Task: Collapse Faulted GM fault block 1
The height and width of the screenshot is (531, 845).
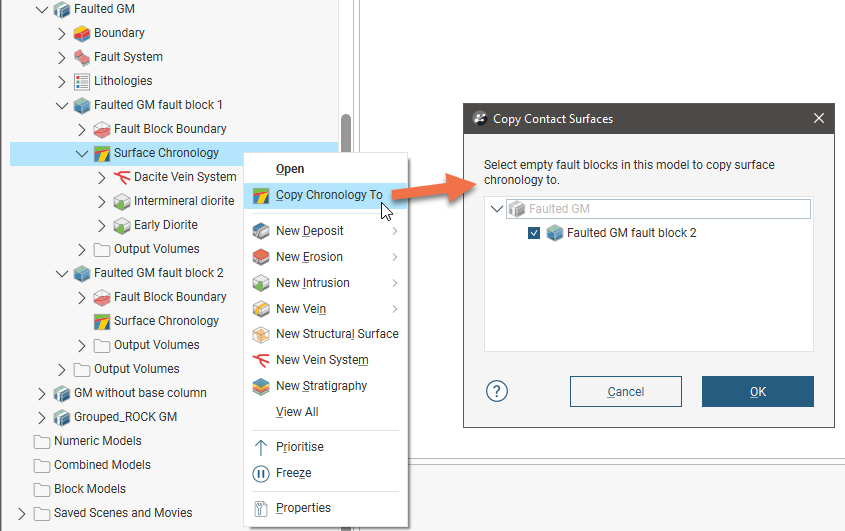Action: 62,105
